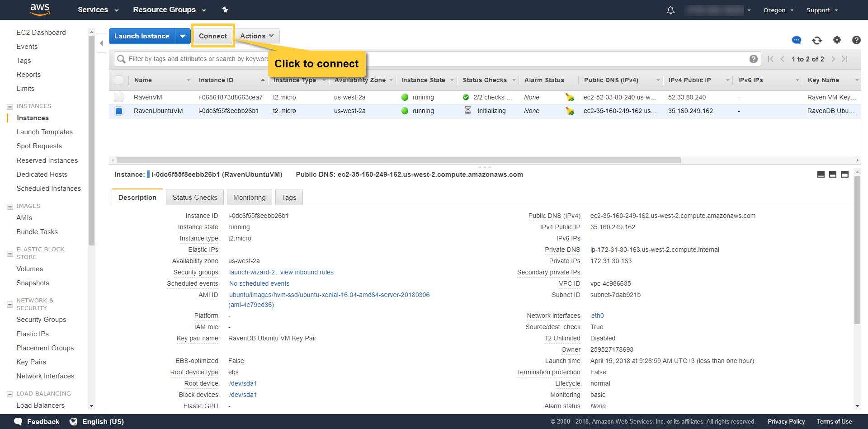Create alarm icon for RavenUbuntuVM row
Viewport: 868px width, 429px height.
tap(570, 111)
